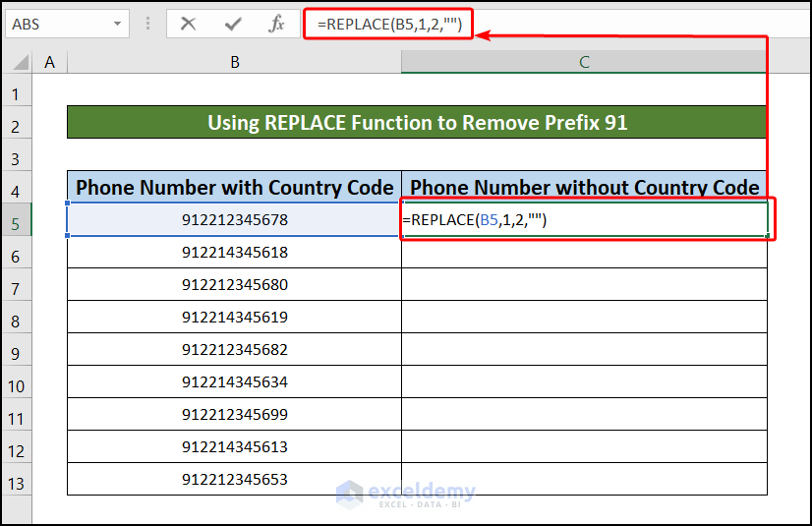Select column A header

[x=50, y=63]
